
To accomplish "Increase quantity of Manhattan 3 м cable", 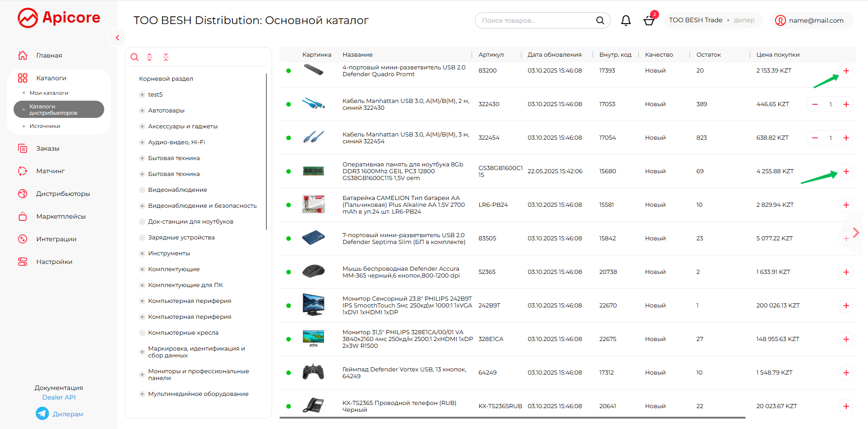I will (x=846, y=138).
